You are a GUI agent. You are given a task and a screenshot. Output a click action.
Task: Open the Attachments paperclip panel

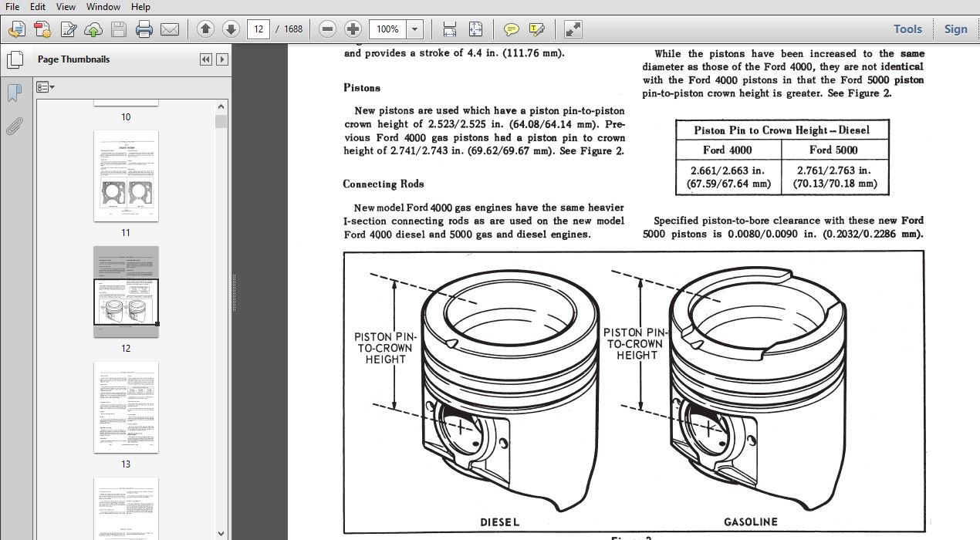tap(14, 126)
